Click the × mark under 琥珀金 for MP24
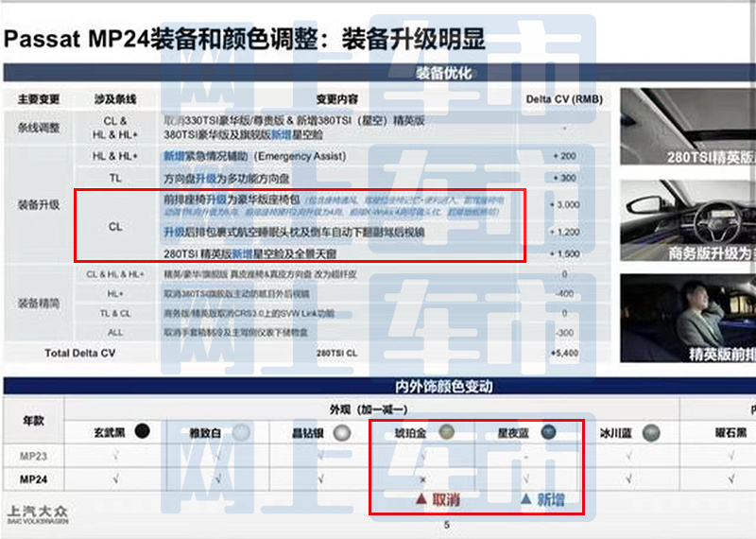The width and height of the screenshot is (756, 539). point(422,479)
